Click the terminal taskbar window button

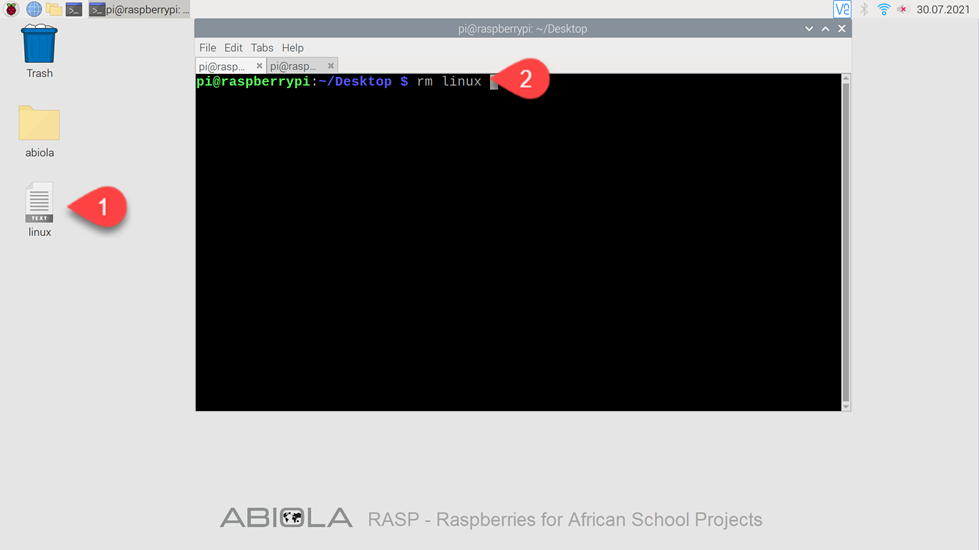(139, 9)
